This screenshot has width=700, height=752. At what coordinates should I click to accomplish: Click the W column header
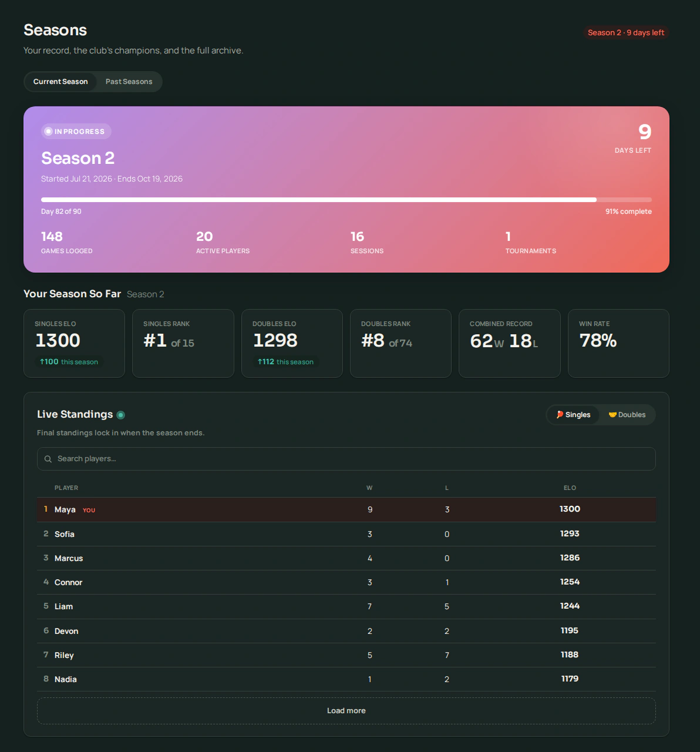click(369, 488)
